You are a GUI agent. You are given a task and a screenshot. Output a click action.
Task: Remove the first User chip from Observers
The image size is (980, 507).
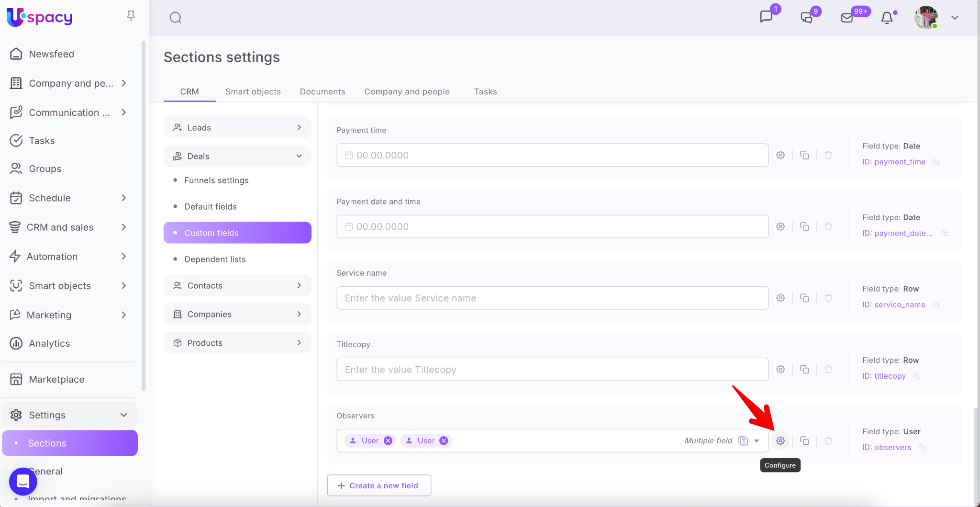tap(388, 440)
